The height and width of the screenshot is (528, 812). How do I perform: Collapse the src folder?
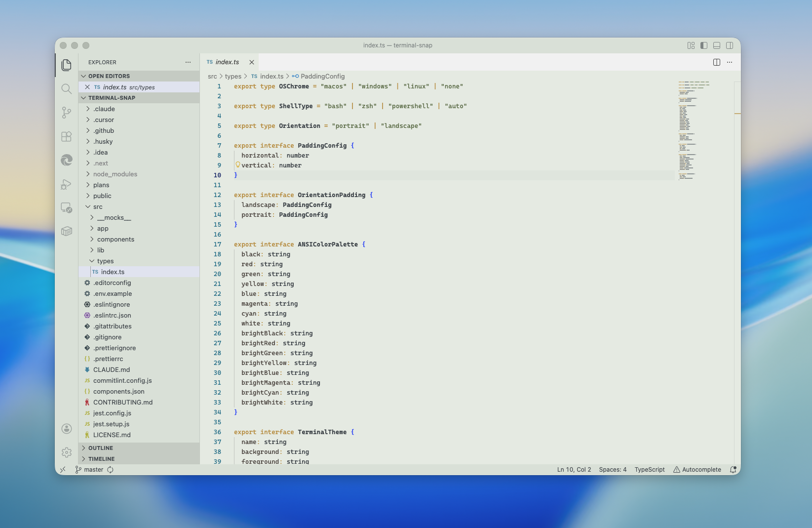click(x=139, y=206)
